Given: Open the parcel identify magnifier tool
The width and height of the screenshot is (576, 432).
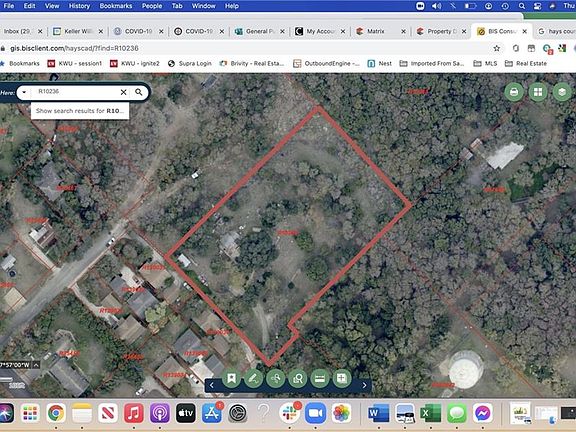Looking at the screenshot, I should pyautogui.click(x=298, y=378).
